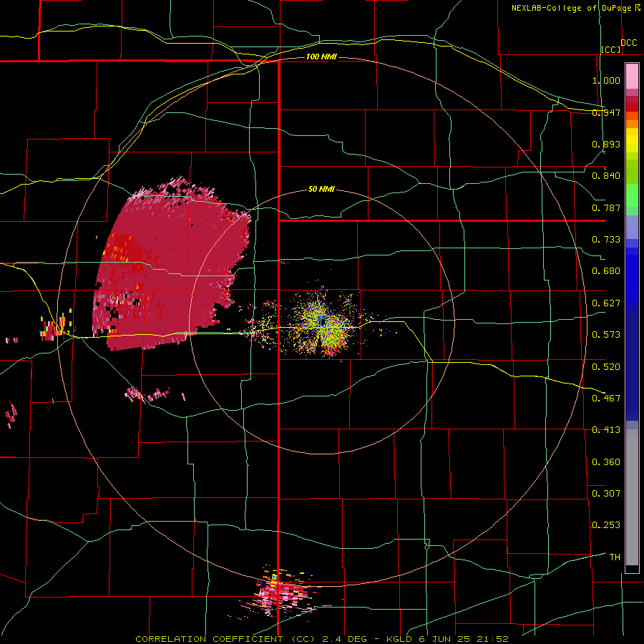Click the 0.680 scale value

pyautogui.click(x=606, y=271)
